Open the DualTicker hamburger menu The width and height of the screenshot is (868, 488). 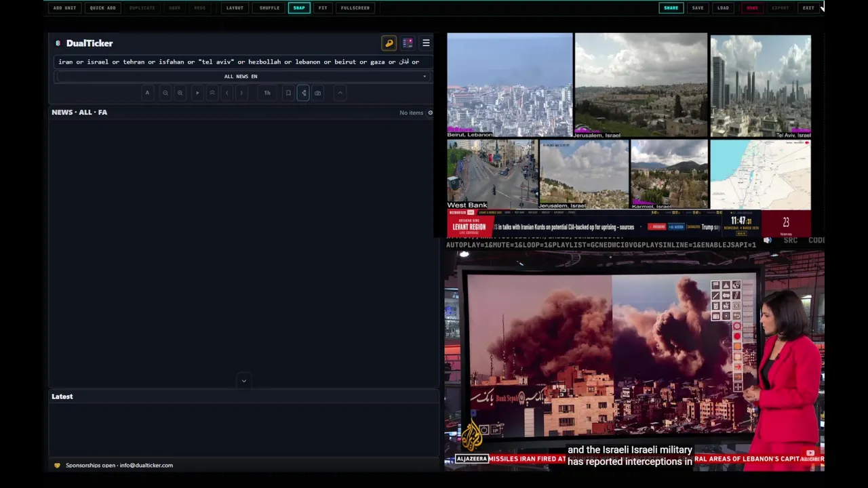[x=426, y=43]
